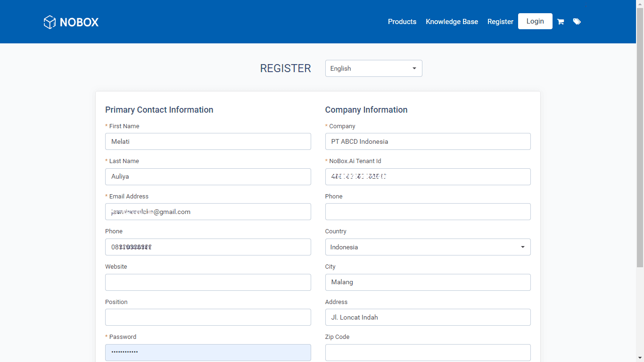Select the Password field
Image resolution: width=644 pixels, height=362 pixels.
click(x=208, y=352)
